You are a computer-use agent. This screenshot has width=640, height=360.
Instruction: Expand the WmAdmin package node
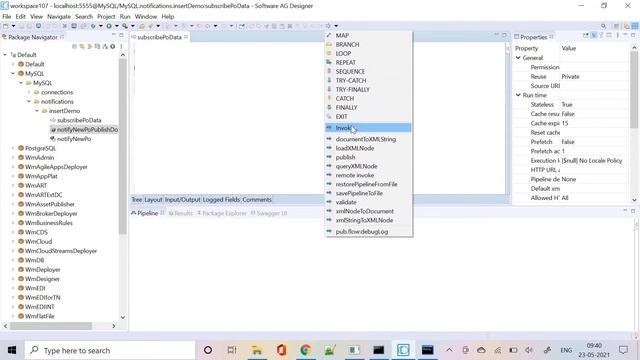tap(13, 158)
